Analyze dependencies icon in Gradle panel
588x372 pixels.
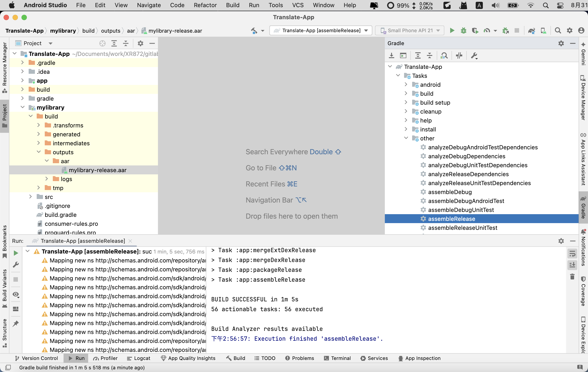click(x=444, y=56)
